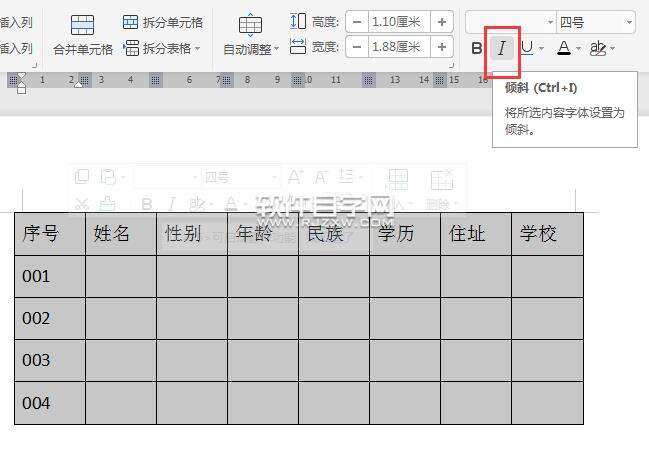The width and height of the screenshot is (649, 466).
Task: Increase the 高度 height with plus button
Action: click(x=442, y=22)
